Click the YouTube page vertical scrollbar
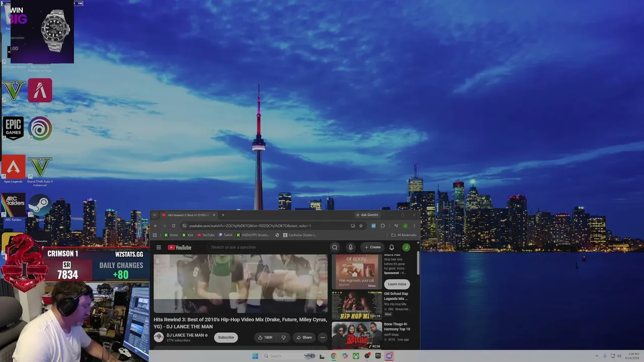Image resolution: width=644 pixels, height=362 pixels. [x=418, y=263]
